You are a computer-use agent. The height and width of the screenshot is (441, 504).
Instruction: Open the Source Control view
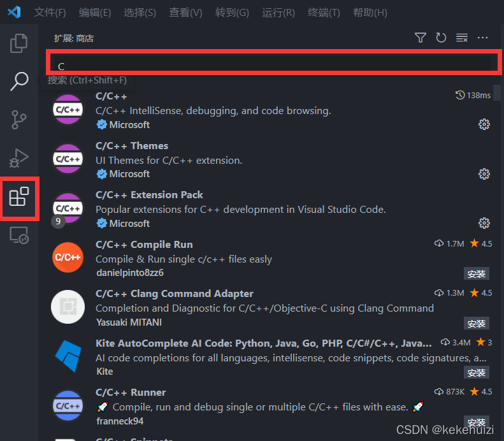coord(18,120)
